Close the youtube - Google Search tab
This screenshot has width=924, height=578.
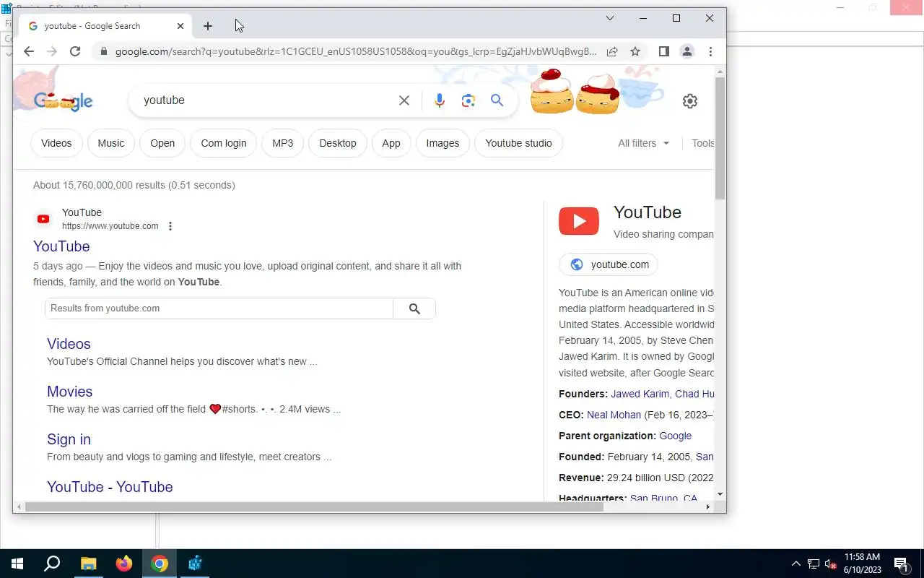tap(180, 26)
